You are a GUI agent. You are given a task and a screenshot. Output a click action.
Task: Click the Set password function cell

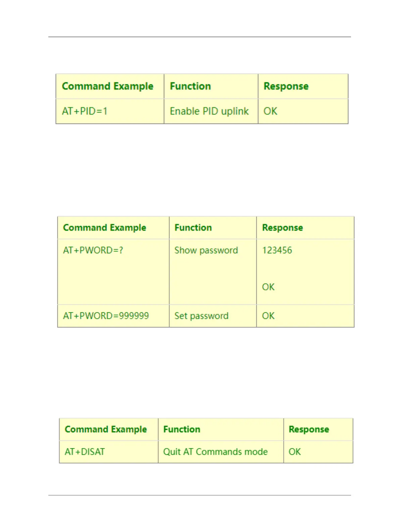click(213, 316)
